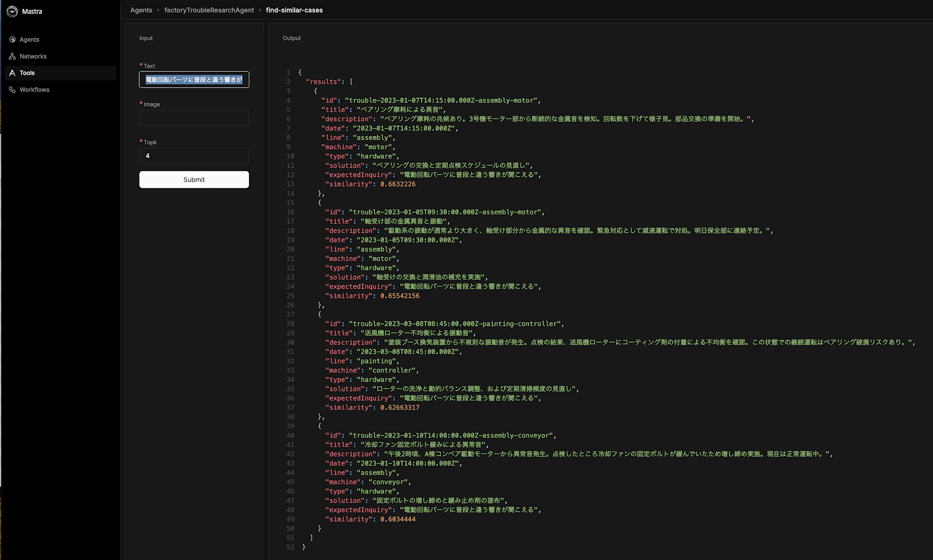Go to the Workflows sidebar item
This screenshot has height=560, width=933.
click(x=61, y=90)
